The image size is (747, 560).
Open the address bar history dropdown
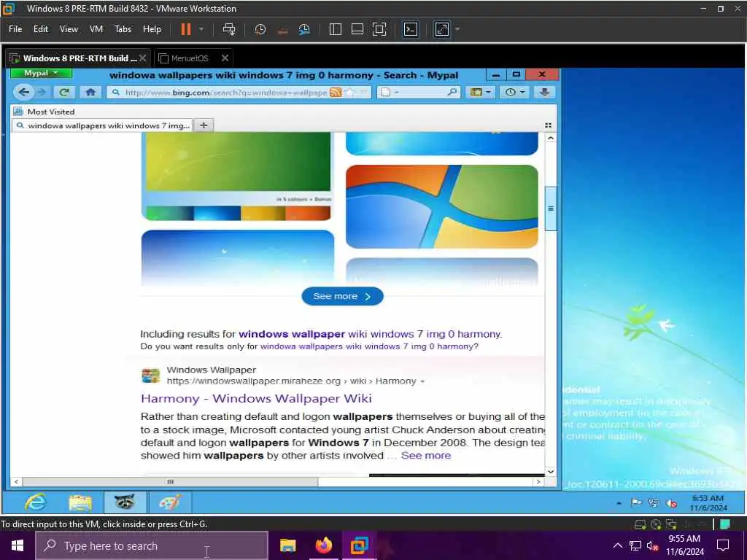click(364, 93)
